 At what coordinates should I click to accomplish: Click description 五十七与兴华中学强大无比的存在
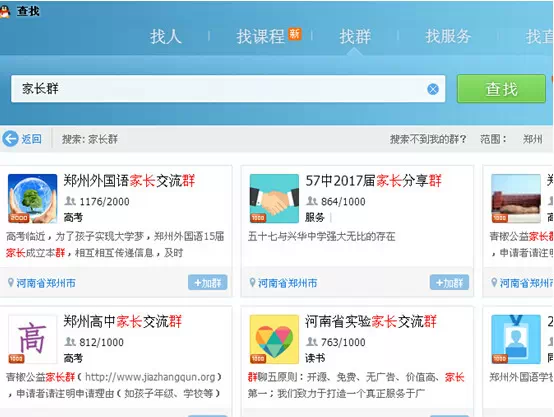pos(322,236)
